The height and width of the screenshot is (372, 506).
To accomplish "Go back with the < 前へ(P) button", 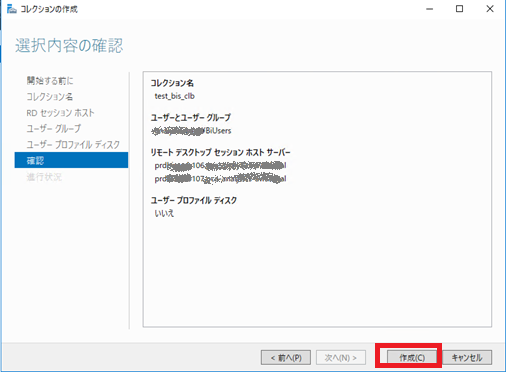I will [x=286, y=358].
